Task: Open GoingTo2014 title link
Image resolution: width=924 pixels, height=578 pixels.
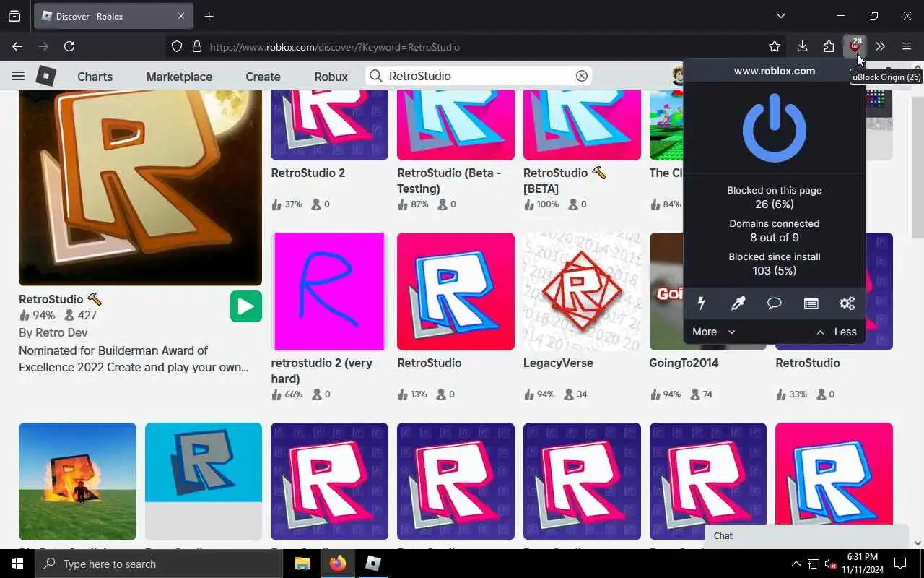Action: point(684,363)
